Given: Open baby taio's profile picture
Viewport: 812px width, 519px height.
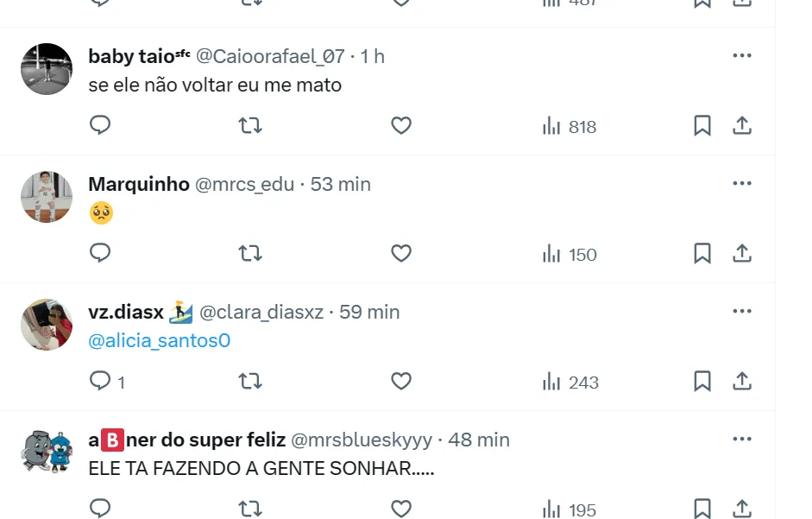Looking at the screenshot, I should [47, 69].
